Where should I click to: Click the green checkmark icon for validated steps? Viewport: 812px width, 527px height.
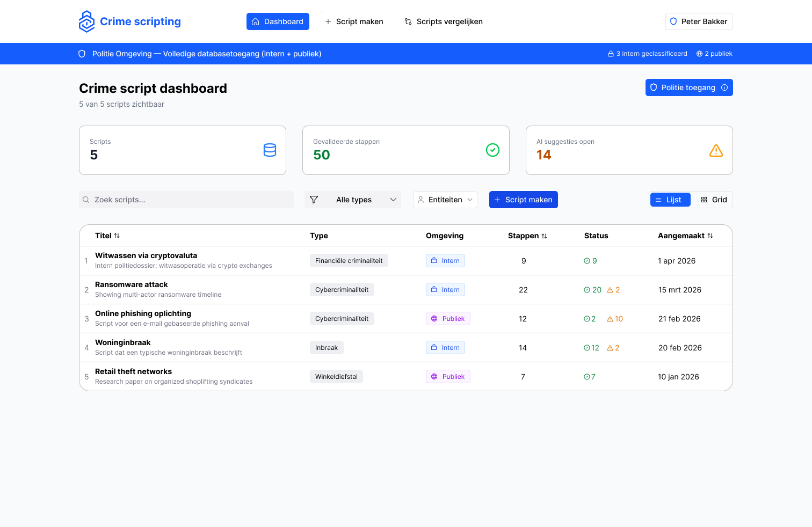pos(492,150)
